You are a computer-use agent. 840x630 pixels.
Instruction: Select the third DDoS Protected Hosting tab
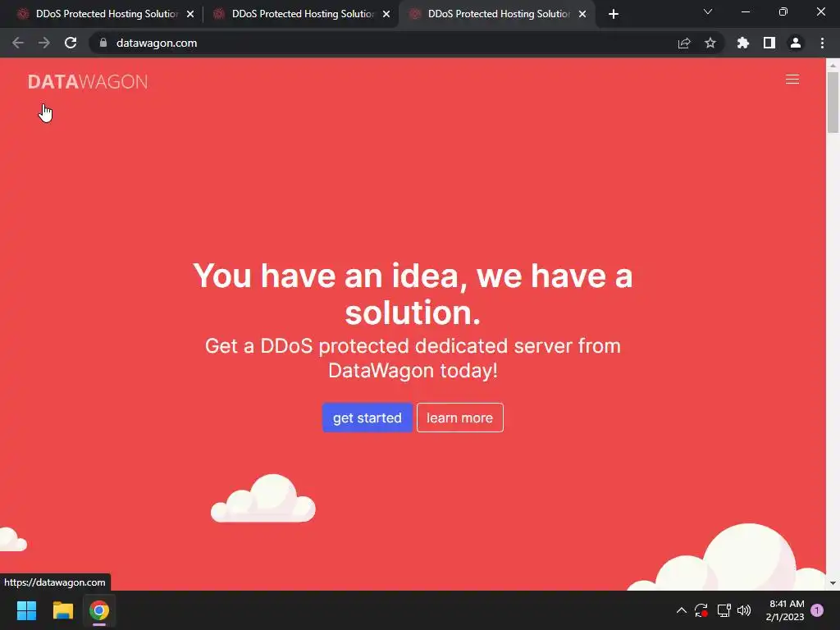[498, 14]
